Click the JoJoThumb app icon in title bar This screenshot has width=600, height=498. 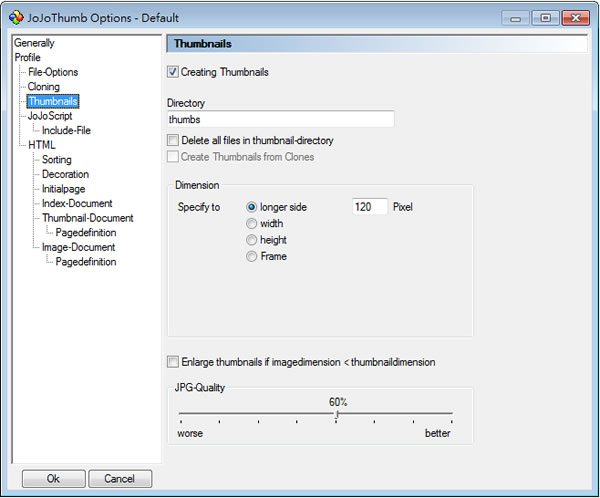point(16,18)
